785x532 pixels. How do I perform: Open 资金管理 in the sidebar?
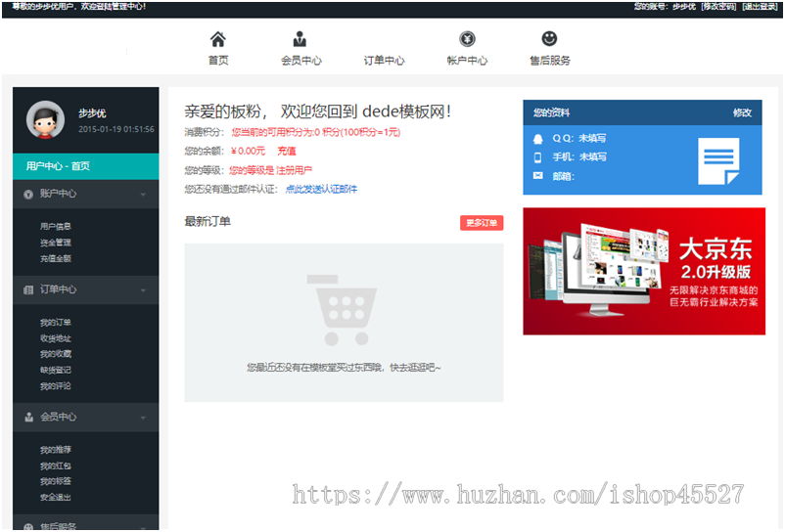pos(56,243)
